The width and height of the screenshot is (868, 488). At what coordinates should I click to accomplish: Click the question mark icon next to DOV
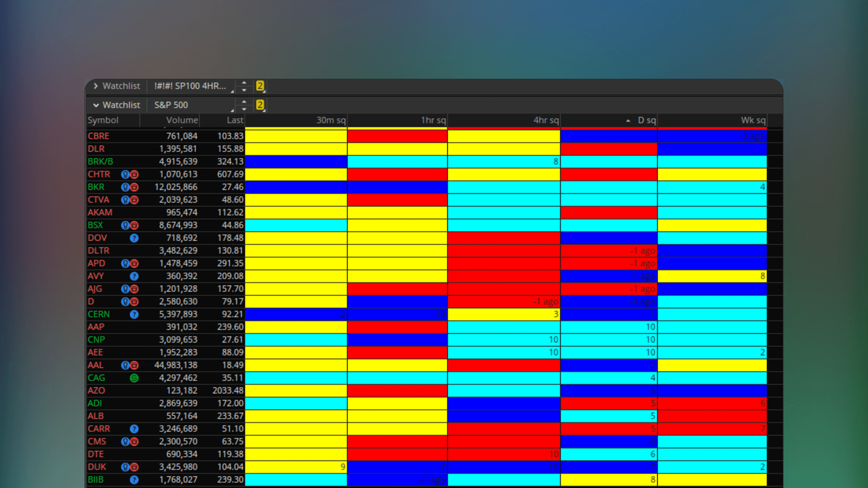click(x=134, y=238)
